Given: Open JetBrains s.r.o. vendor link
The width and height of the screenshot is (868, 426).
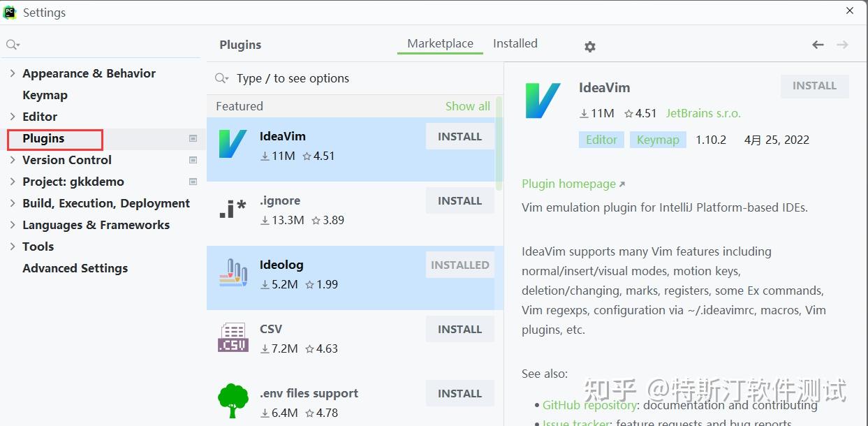Looking at the screenshot, I should click(x=703, y=113).
